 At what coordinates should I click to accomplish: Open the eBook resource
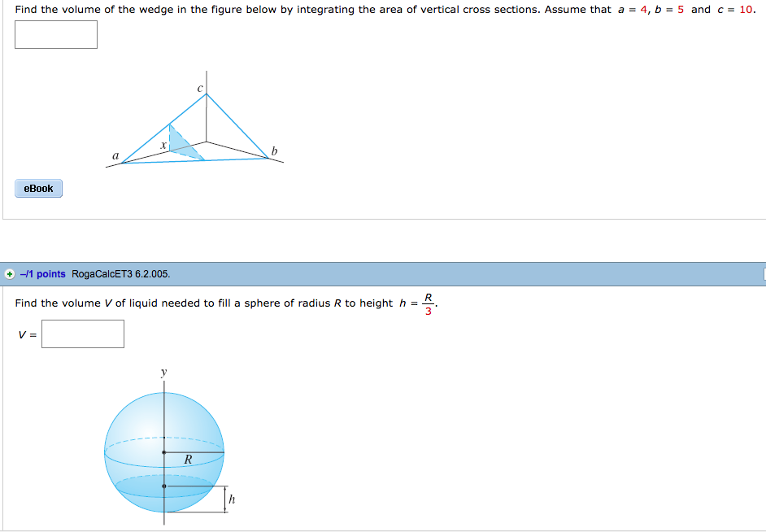37,188
